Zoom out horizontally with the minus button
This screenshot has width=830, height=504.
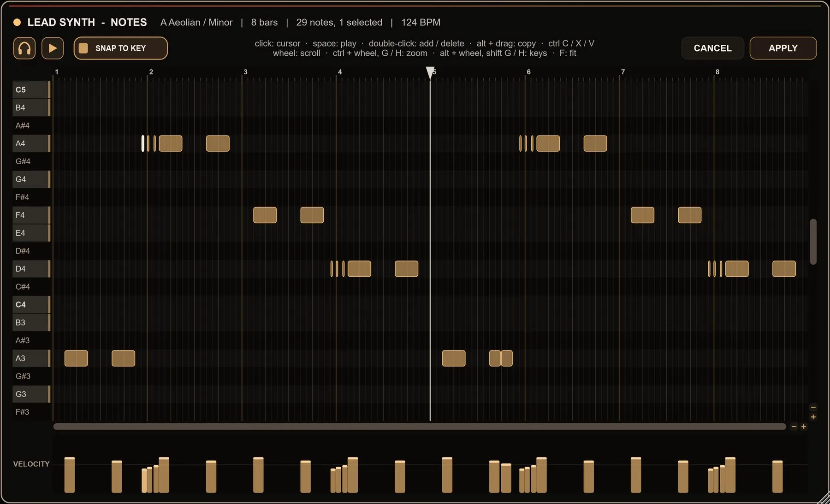pos(794,427)
